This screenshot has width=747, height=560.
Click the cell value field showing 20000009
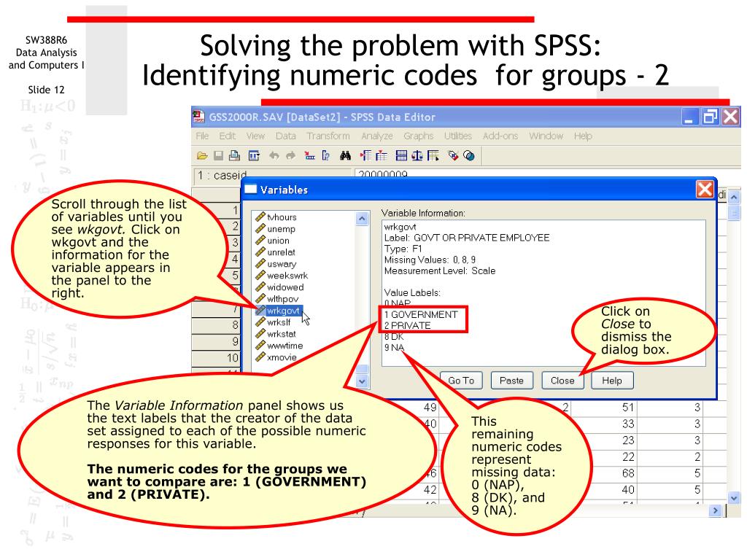[548, 175]
